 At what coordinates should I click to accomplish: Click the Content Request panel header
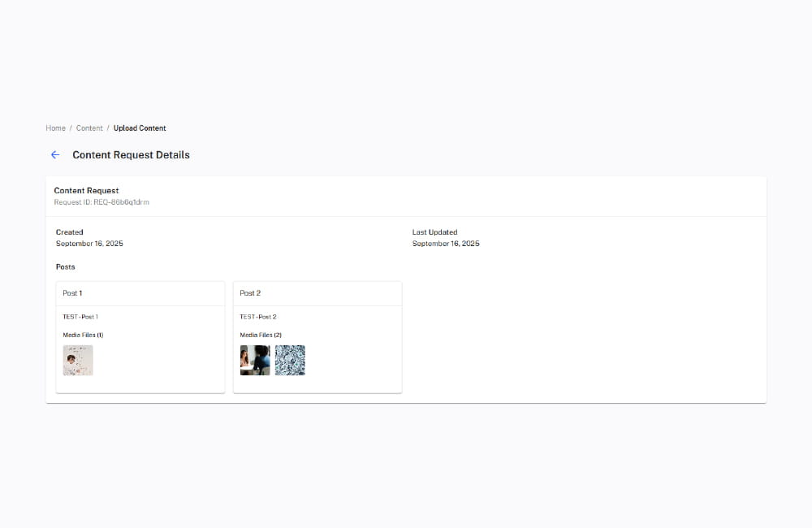coord(86,190)
